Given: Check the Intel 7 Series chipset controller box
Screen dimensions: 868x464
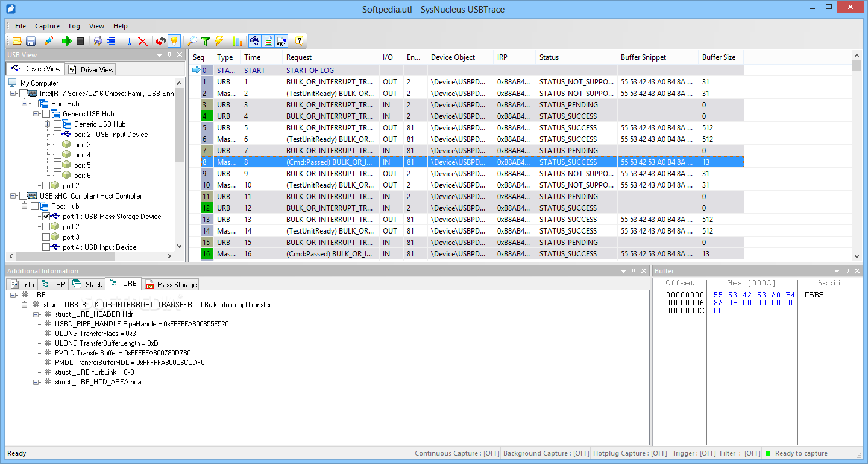Looking at the screenshot, I should pos(24,94).
